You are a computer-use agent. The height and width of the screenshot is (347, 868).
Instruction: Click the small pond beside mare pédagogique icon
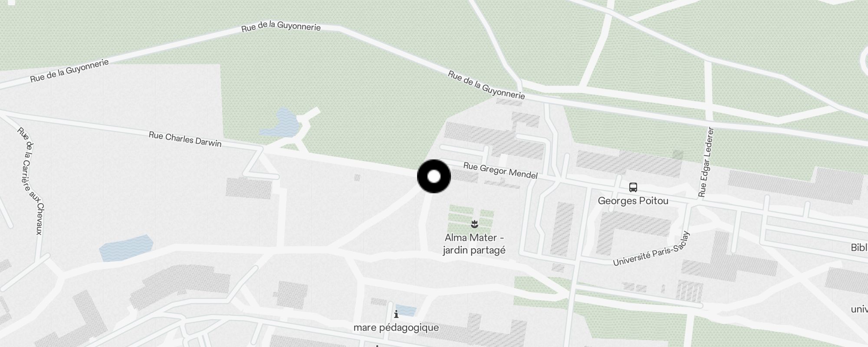(x=406, y=311)
